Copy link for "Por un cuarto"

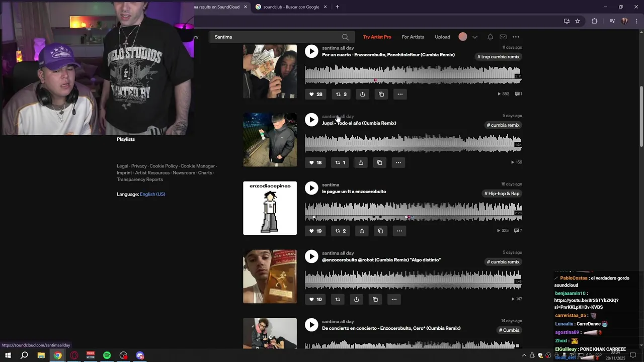(381, 94)
